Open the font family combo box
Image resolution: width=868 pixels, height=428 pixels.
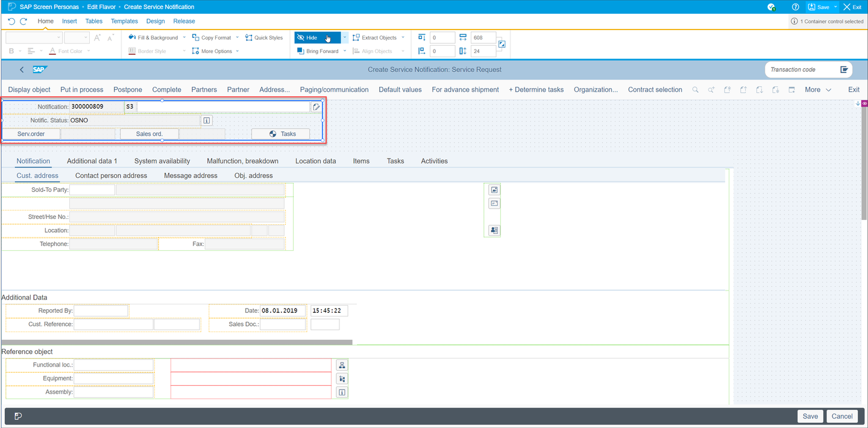[33, 37]
